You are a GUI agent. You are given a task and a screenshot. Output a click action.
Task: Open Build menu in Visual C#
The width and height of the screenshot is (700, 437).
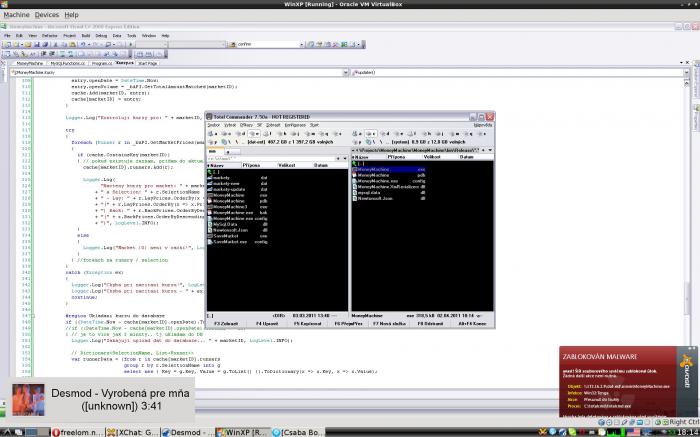tap(86, 36)
